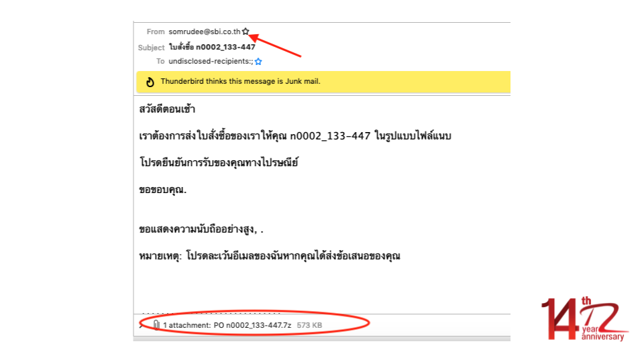644x362 pixels.
Task: Click the attachment size '573 KB'
Action: click(x=309, y=325)
